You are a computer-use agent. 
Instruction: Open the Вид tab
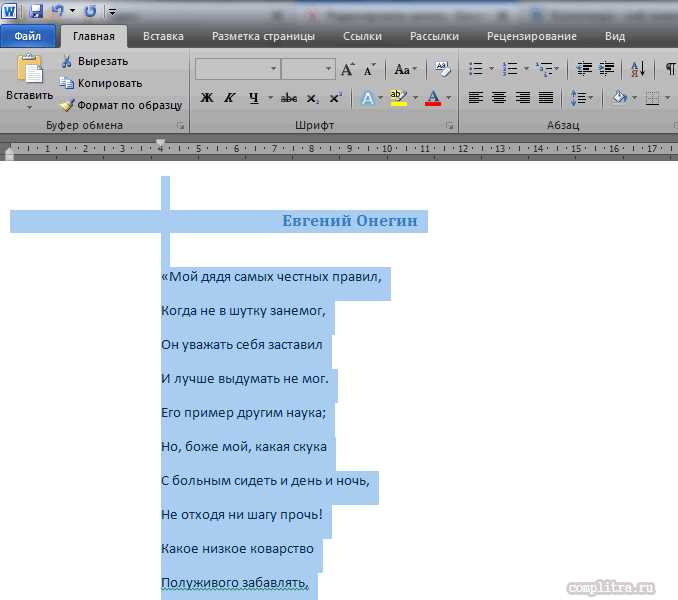(x=615, y=36)
